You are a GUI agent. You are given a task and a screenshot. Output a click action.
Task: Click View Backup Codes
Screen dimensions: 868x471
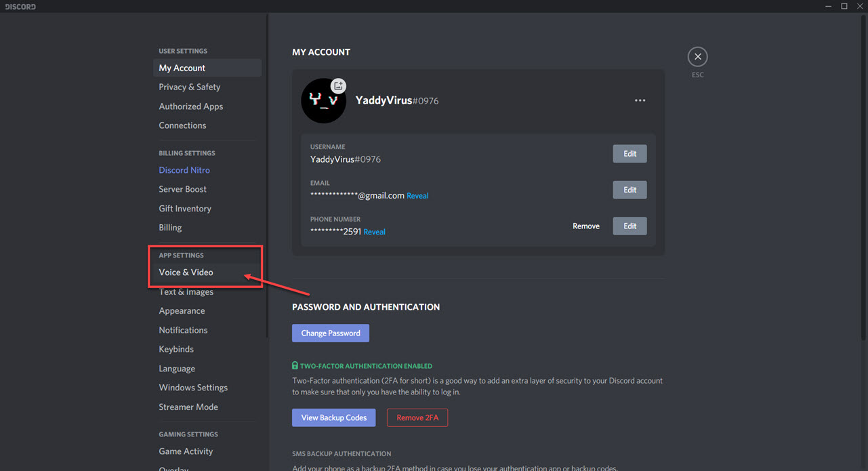pyautogui.click(x=333, y=417)
